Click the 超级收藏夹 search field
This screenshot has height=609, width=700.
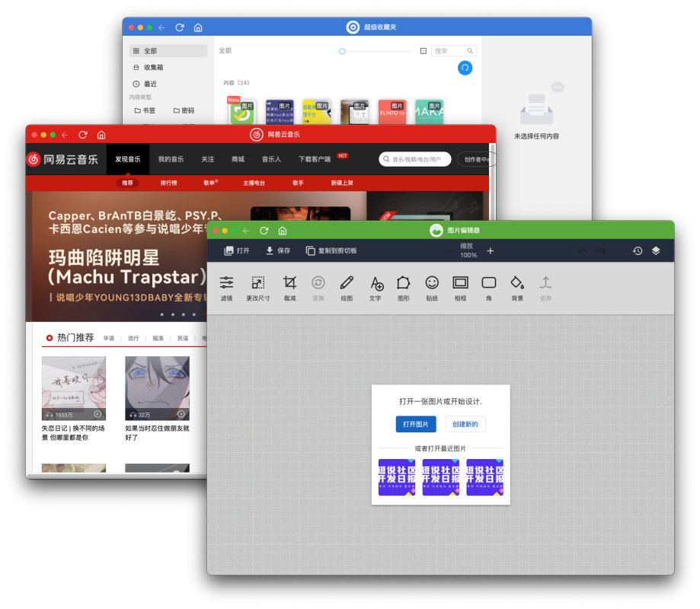click(x=453, y=51)
